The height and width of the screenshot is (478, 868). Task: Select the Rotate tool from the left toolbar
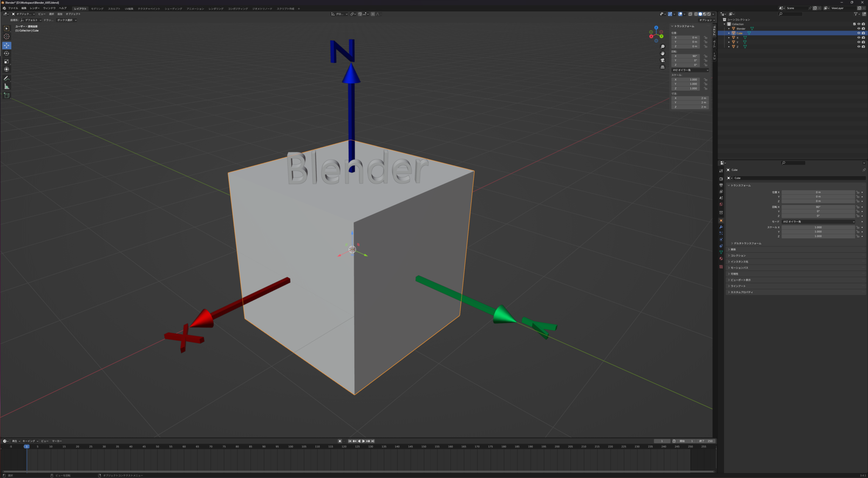pyautogui.click(x=6, y=53)
